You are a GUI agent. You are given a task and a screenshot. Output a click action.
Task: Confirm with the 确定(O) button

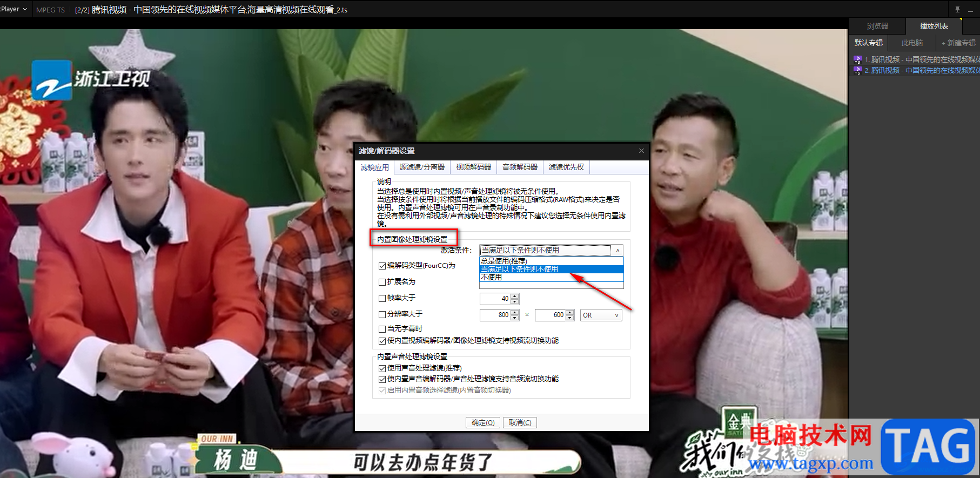[483, 423]
